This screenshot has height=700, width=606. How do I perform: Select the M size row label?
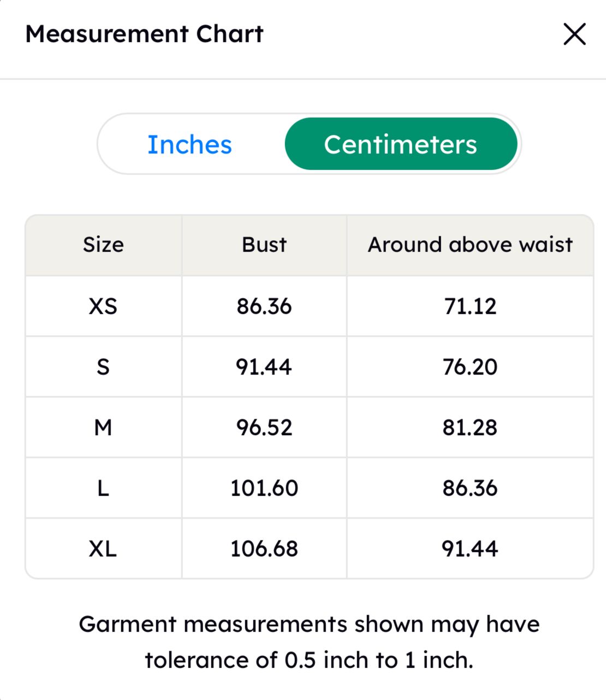pyautogui.click(x=103, y=428)
